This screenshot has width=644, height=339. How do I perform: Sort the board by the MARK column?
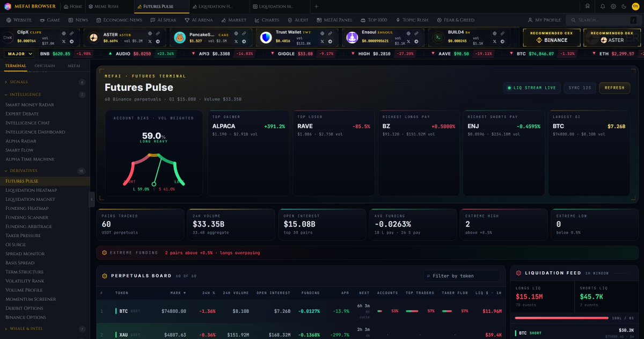pyautogui.click(x=178, y=293)
